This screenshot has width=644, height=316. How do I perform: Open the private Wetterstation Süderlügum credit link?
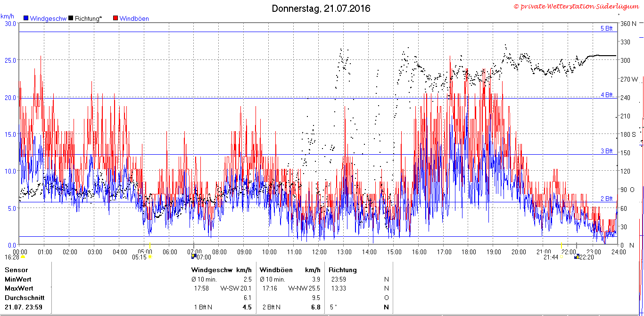pos(577,6)
